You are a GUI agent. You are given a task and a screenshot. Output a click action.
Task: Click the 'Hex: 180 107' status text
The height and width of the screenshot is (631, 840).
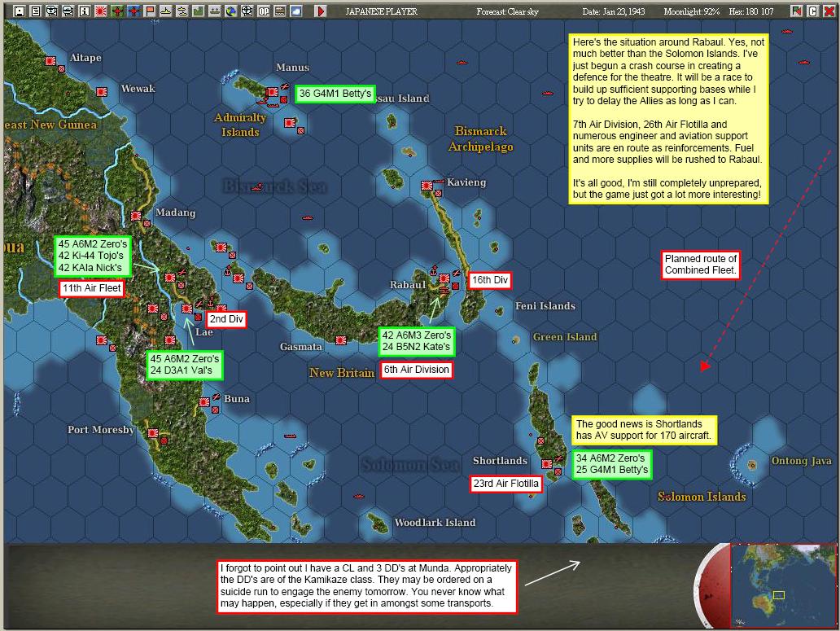tap(751, 11)
